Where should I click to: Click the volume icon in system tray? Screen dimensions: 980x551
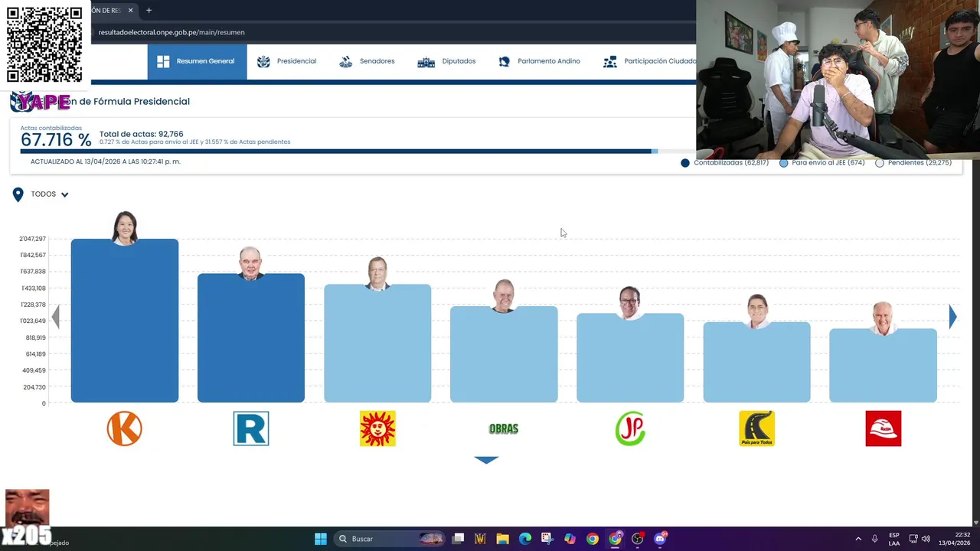pyautogui.click(x=926, y=539)
